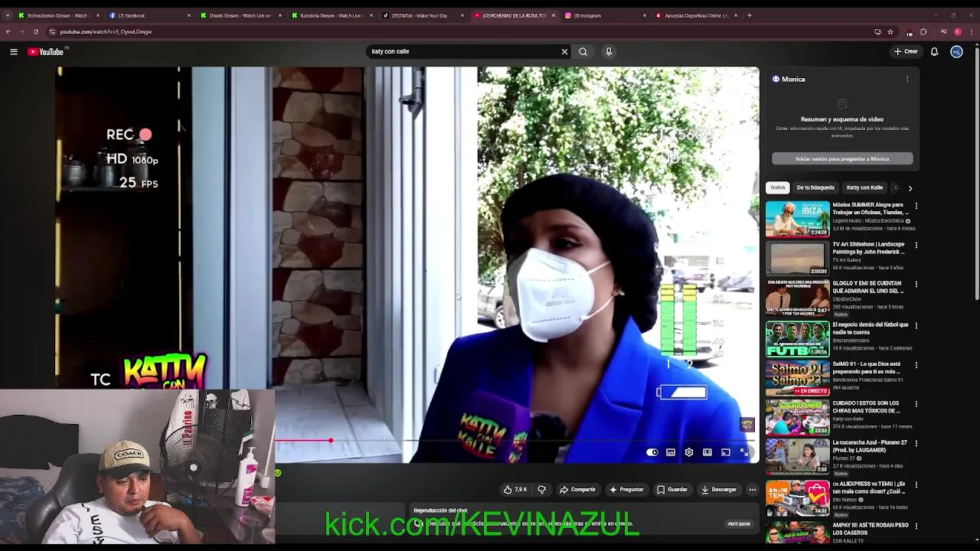The image size is (980, 551).
Task: Open more actions ellipsis below video
Action: click(753, 490)
